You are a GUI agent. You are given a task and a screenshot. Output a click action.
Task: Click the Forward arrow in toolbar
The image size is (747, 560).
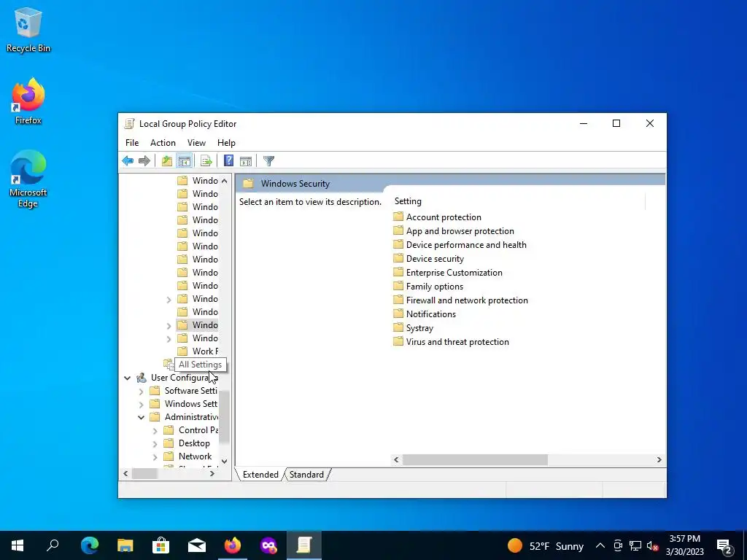(x=144, y=161)
